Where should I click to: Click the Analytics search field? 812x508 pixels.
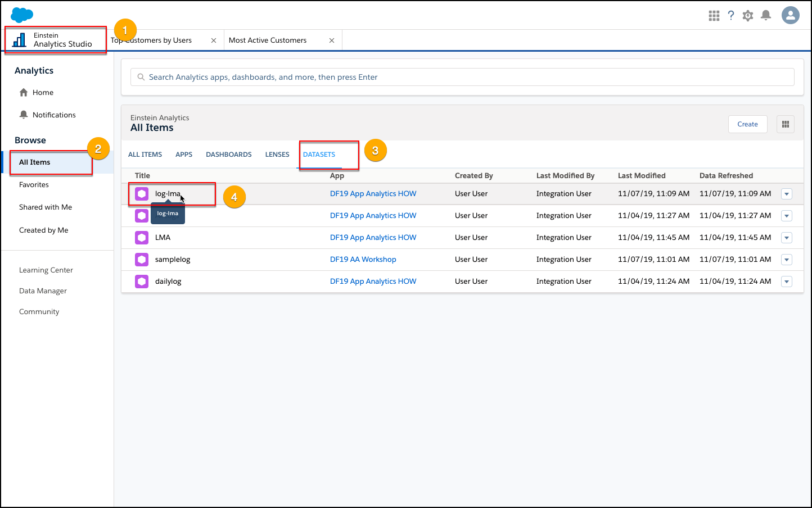coord(462,77)
